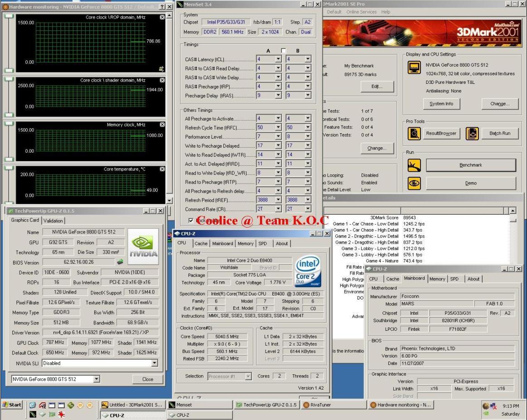Image resolution: width=527 pixels, height=420 pixels.
Task: Open the GPU-Z graphics card selector dropdown
Action: (97, 379)
